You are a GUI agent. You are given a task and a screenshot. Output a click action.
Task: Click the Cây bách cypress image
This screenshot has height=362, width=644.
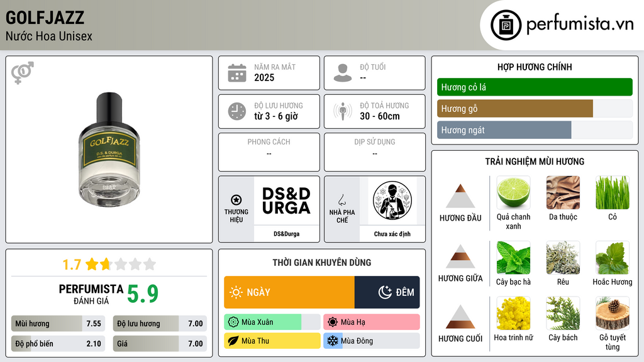coord(563,313)
